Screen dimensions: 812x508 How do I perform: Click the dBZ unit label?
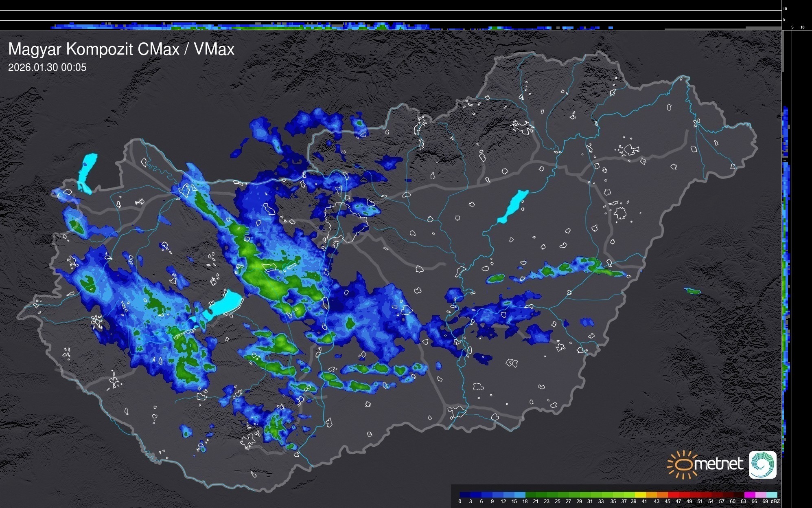click(x=775, y=501)
